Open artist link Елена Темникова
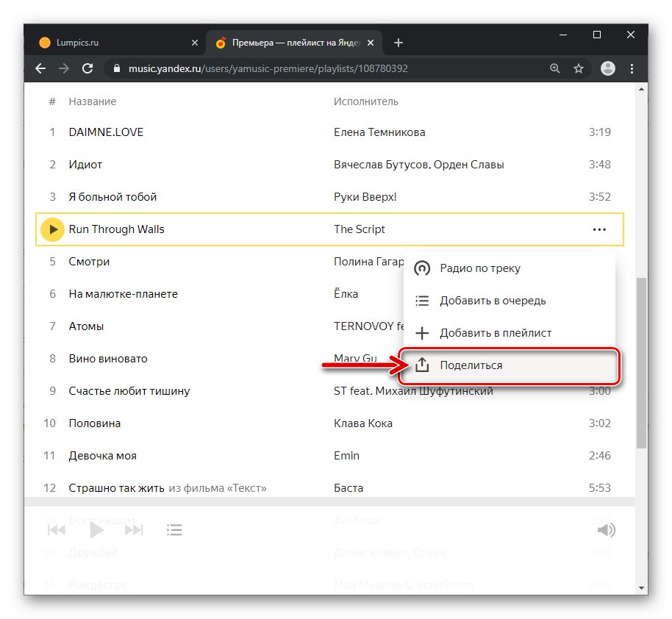This screenshot has width=672, height=619. coord(379,132)
